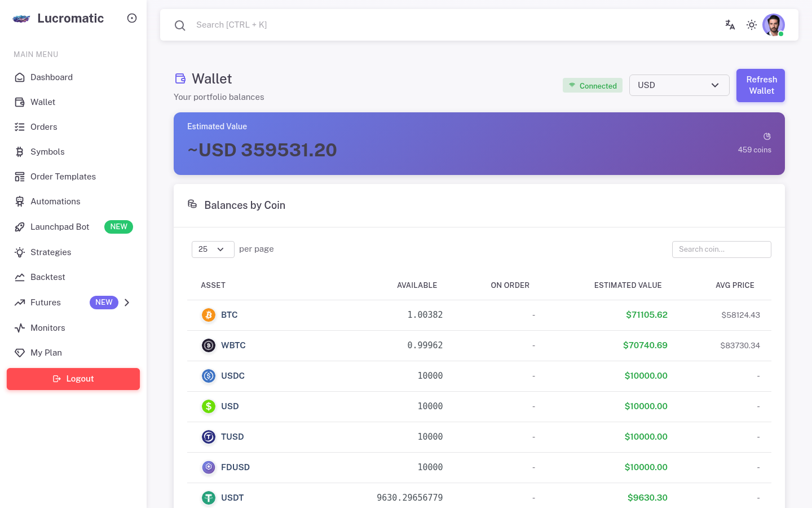Open the Dashboard from the sidebar

click(20, 77)
